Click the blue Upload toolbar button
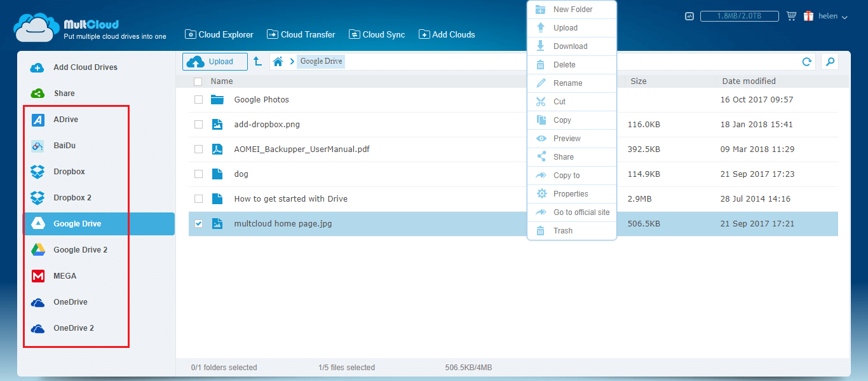The width and height of the screenshot is (868, 381). click(215, 62)
